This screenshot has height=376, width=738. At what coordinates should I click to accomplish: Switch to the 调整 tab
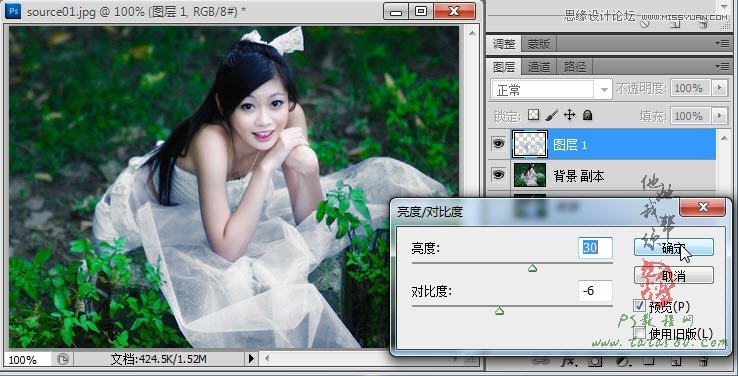click(x=504, y=44)
